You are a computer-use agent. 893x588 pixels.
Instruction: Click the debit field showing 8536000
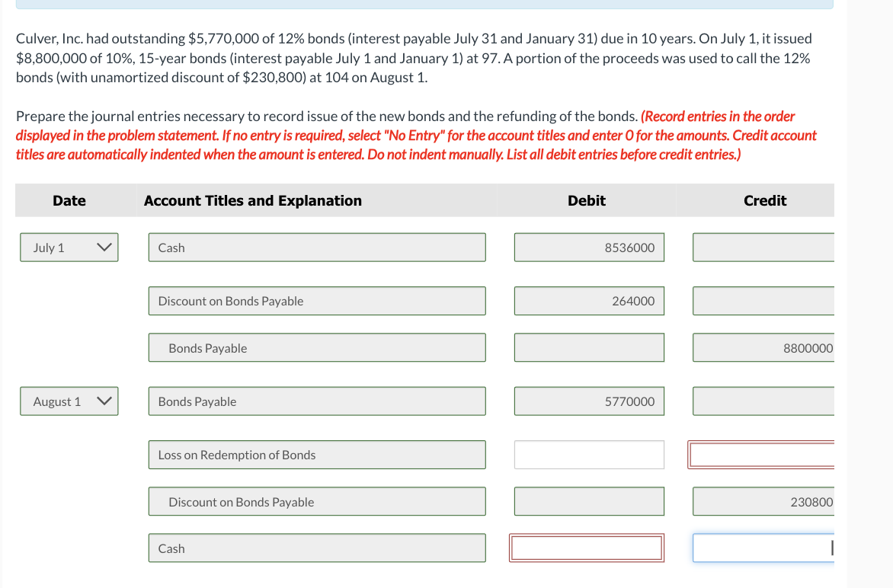(x=589, y=247)
